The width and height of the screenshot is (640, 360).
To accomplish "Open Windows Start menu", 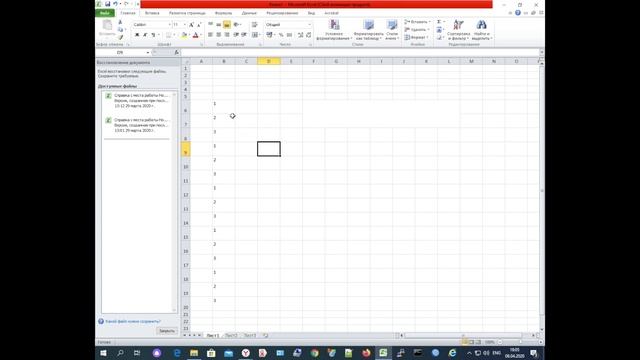I will (103, 353).
